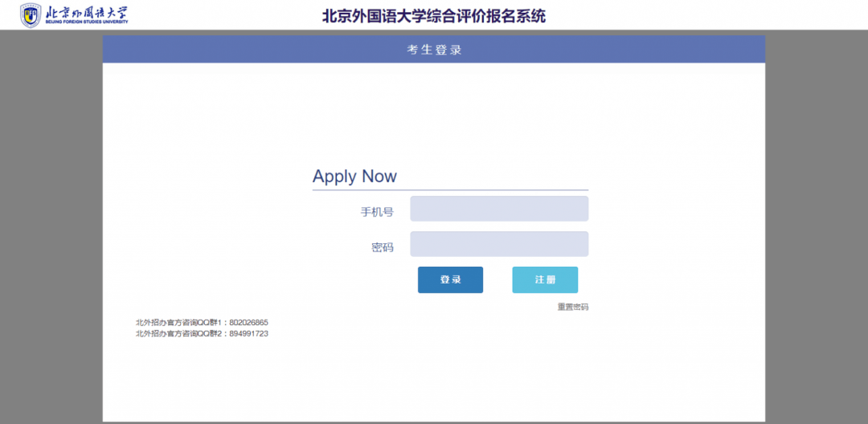Click the page title 北京外国语大学综合评价报名系统
This screenshot has height=424, width=868.
click(434, 16)
